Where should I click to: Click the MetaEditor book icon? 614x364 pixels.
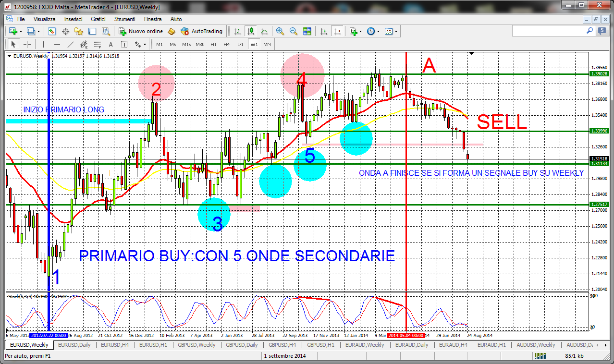pyautogui.click(x=172, y=31)
